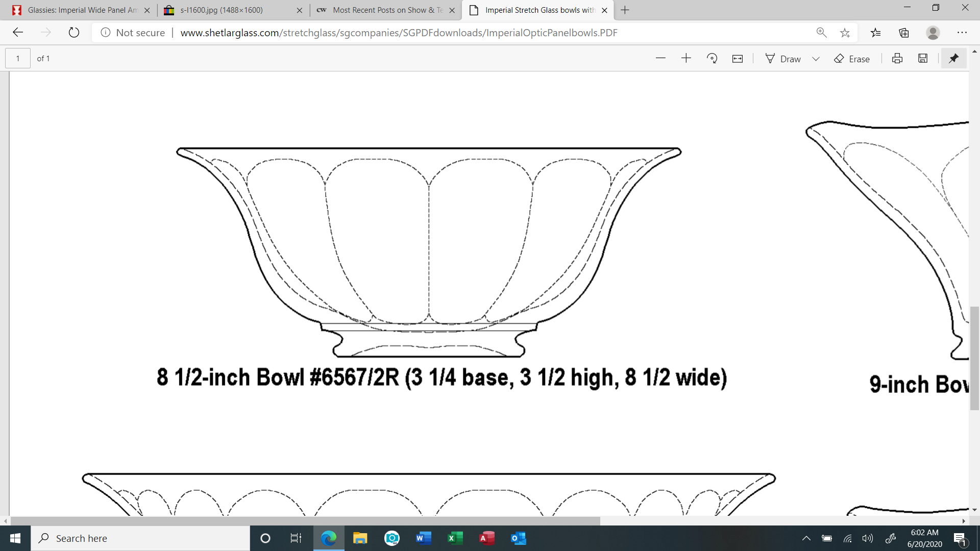Zoom in on the PDF page
Screen dimensions: 980x551
tap(686, 58)
